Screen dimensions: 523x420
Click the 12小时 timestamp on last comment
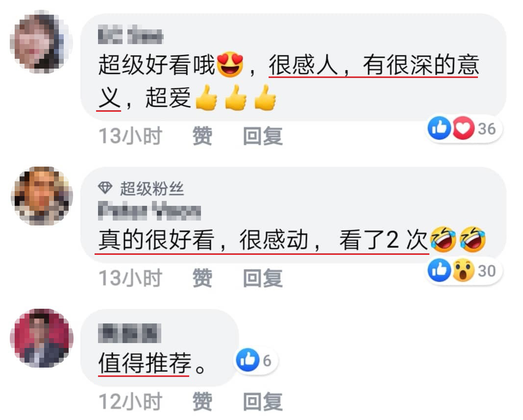pyautogui.click(x=130, y=401)
